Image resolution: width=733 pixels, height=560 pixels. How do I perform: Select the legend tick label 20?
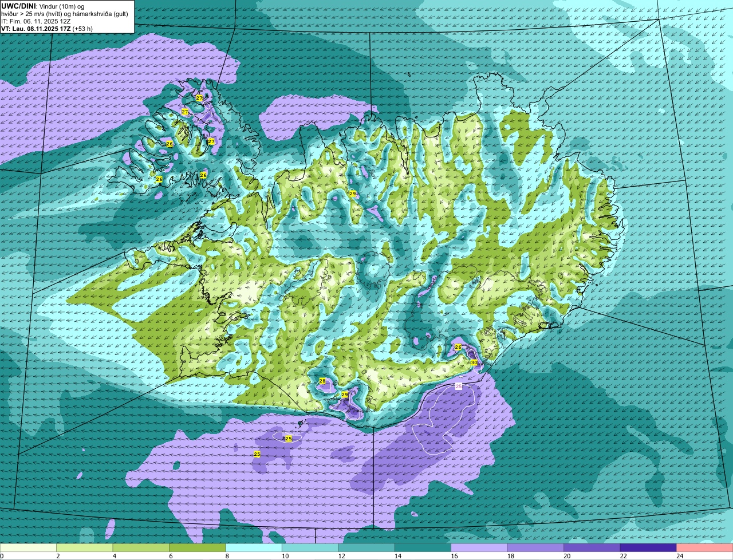[x=566, y=556]
